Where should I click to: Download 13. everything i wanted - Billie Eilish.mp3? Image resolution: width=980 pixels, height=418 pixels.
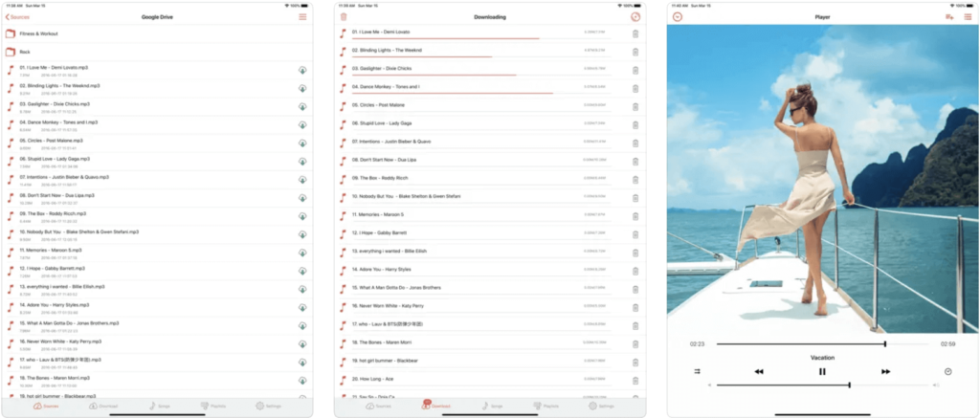click(301, 289)
